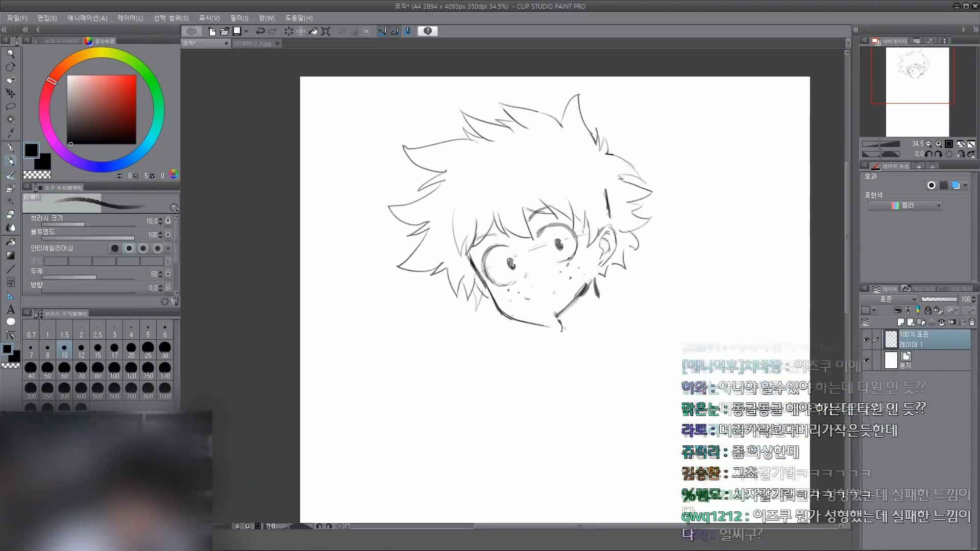Expand layer effects dropdown arrow
980x551 pixels.
tap(966, 185)
